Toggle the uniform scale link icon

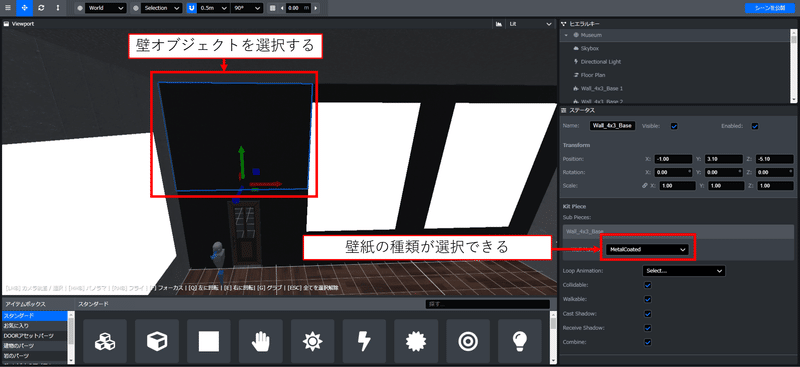[644, 186]
